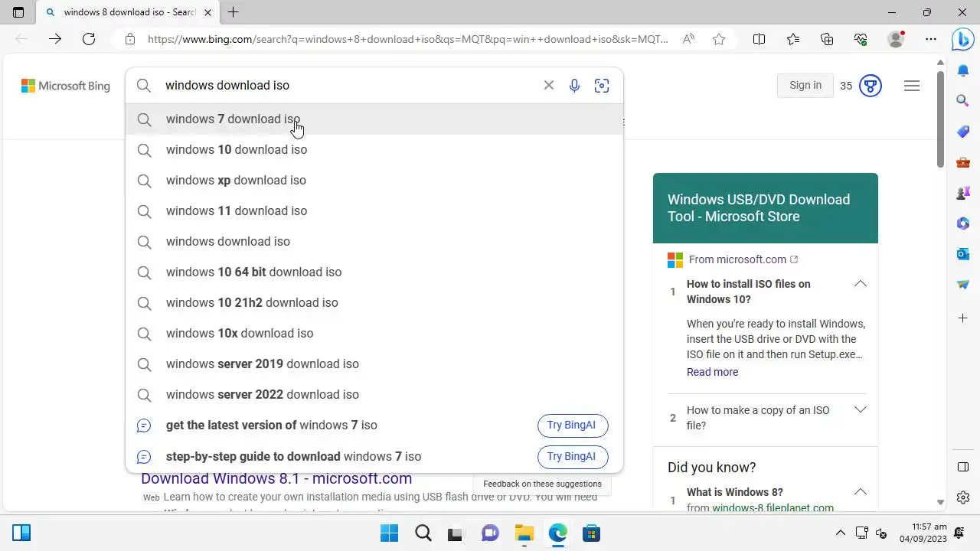The image size is (980, 551).
Task: Open a new tab with plus button
Action: (x=233, y=12)
